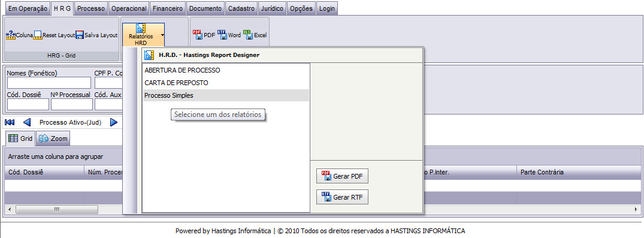Expand the Relatórios HRD dropdown arrow
This screenshot has height=238, width=644.
tap(162, 35)
